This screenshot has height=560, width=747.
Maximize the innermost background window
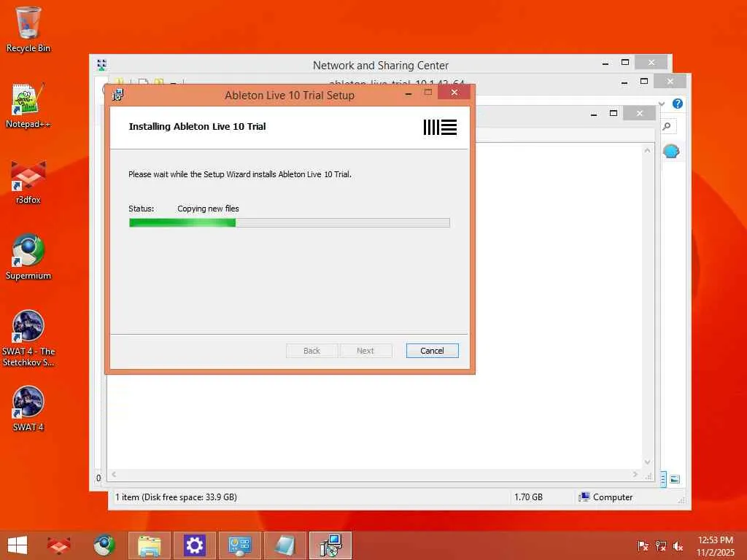tap(614, 113)
